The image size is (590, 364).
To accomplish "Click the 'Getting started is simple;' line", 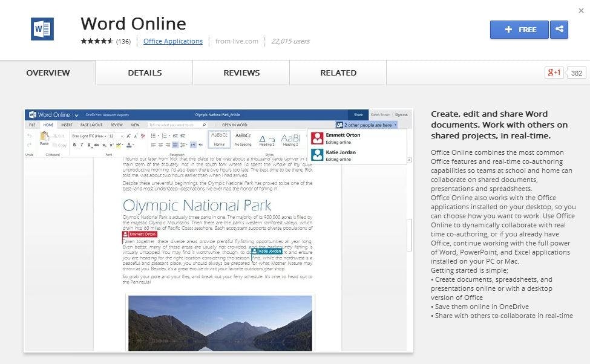I will 470,270.
